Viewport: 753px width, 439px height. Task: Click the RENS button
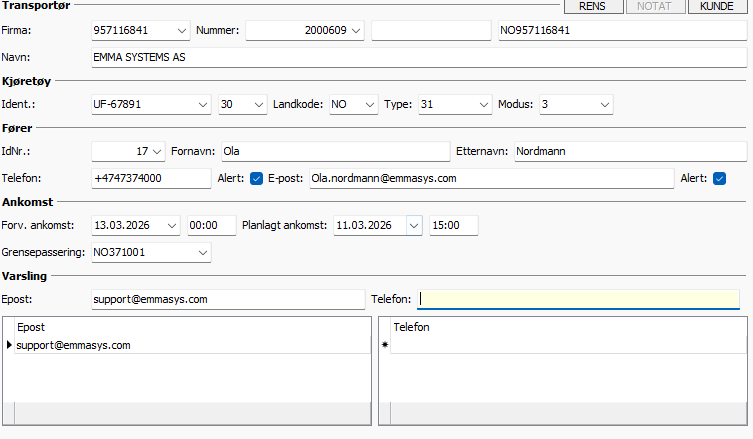point(593,7)
